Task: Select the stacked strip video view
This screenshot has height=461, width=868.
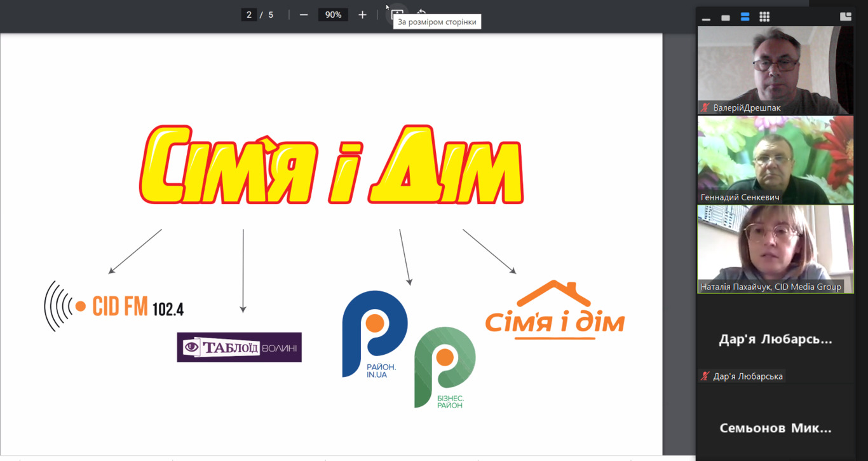Action: pyautogui.click(x=745, y=17)
